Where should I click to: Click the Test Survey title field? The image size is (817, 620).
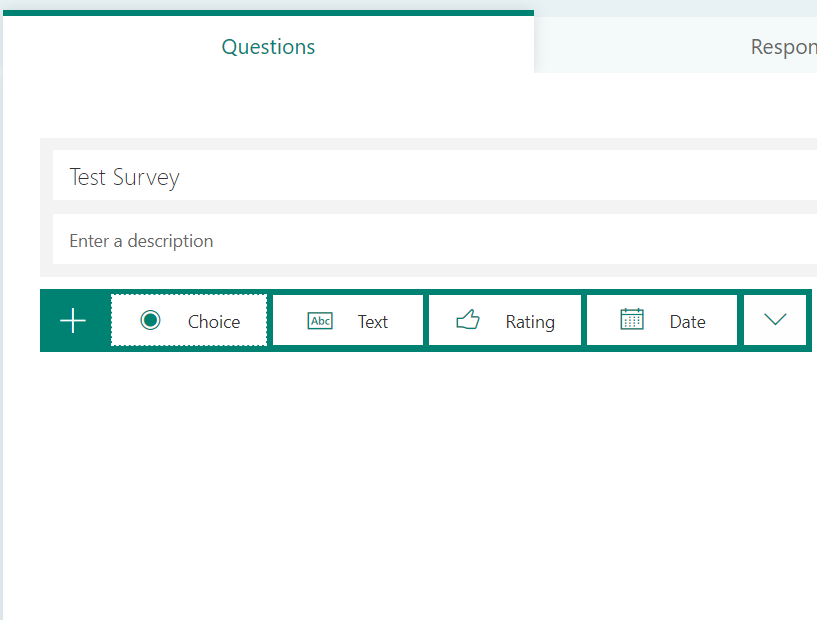pyautogui.click(x=400, y=177)
